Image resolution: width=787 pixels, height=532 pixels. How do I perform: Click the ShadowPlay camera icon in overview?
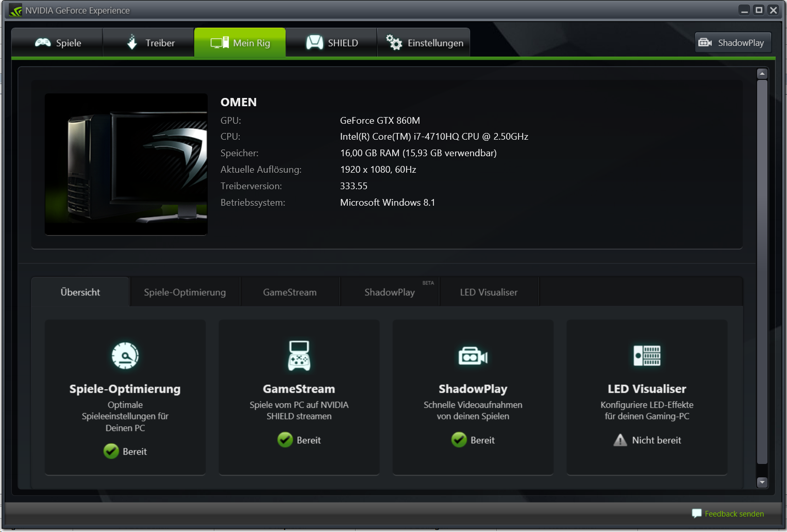[x=473, y=356]
